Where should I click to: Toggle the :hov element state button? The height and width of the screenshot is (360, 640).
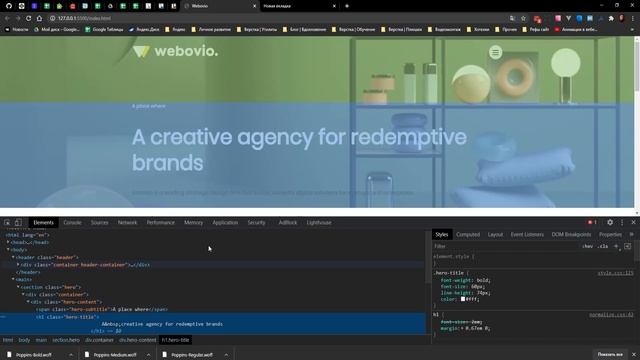click(587, 246)
